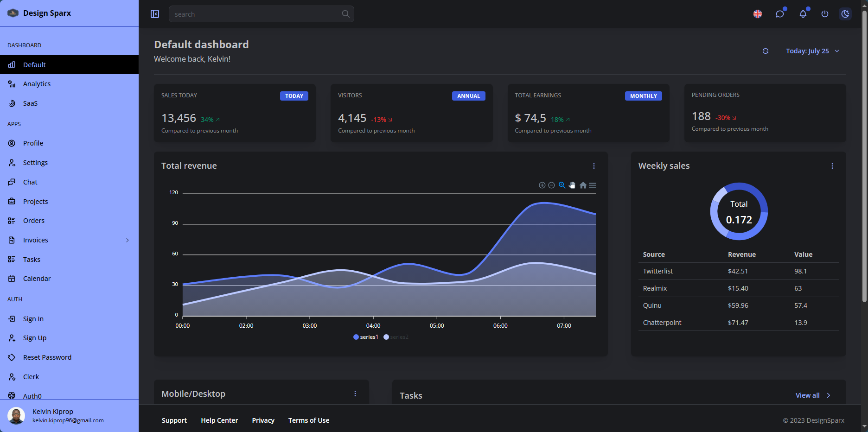Screen dimensions: 868x432
Task: Collapse the sidebar with the panel icon
Action: [x=155, y=14]
